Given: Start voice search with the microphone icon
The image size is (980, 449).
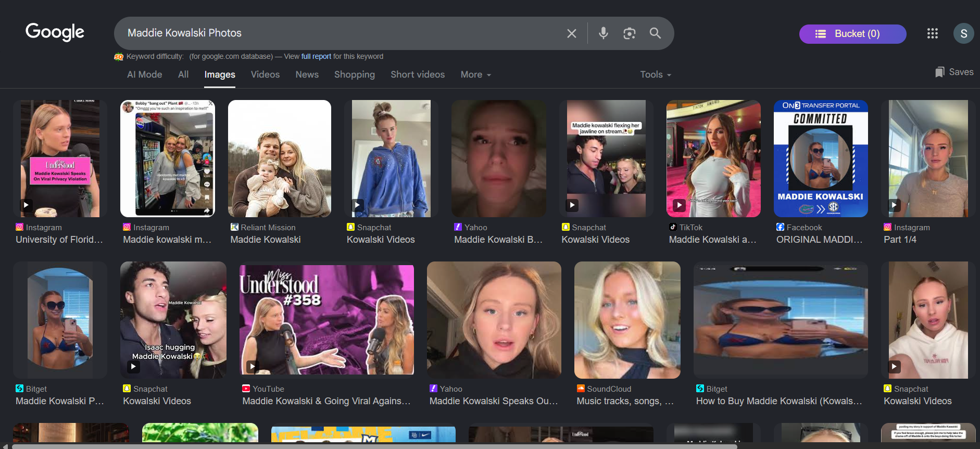Looking at the screenshot, I should point(604,33).
